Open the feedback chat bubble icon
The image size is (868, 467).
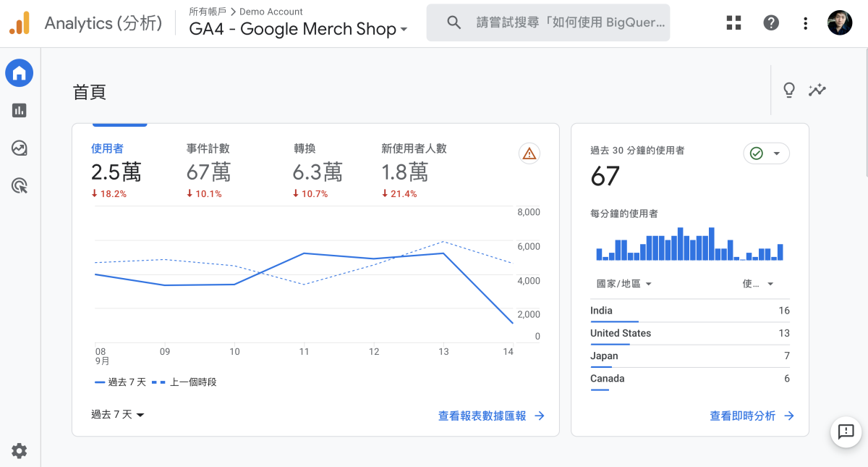point(846,432)
